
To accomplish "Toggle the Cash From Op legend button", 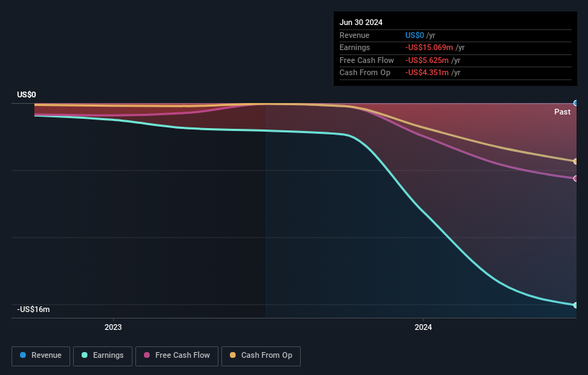I will tap(261, 356).
